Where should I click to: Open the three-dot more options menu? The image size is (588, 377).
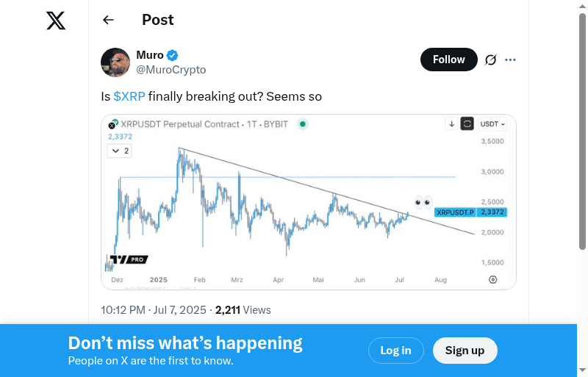511,60
